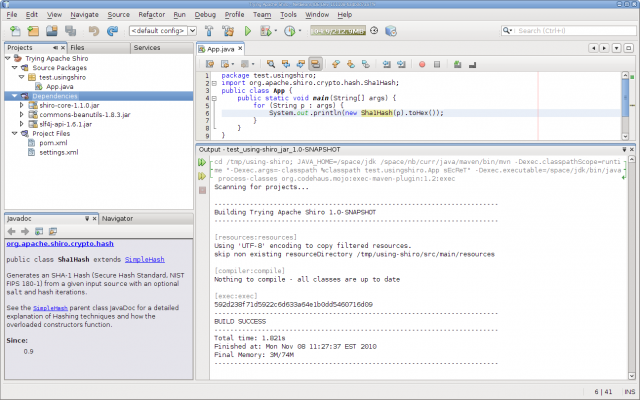Switch to the Services tab
This screenshot has height=400, width=640.
click(x=146, y=47)
